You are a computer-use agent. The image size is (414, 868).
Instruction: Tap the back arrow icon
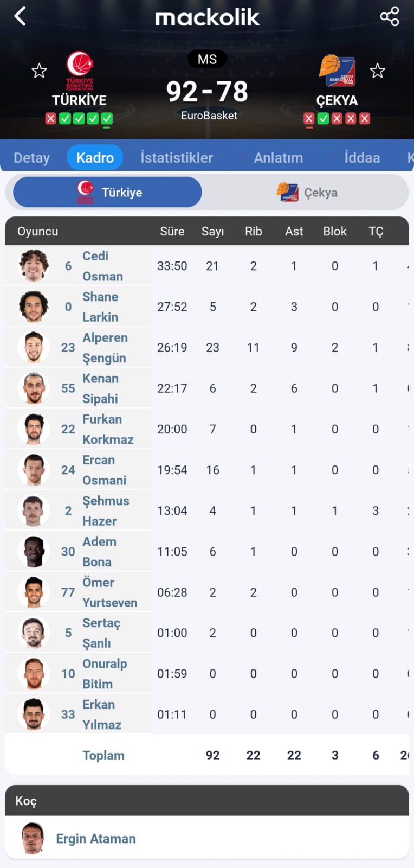(20, 16)
